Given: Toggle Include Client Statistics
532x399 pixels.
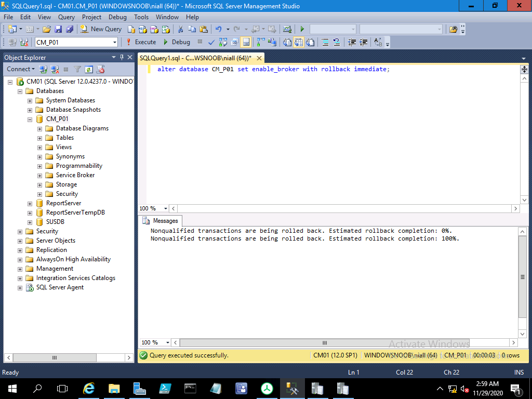Looking at the screenshot, I should pyautogui.click(x=272, y=42).
